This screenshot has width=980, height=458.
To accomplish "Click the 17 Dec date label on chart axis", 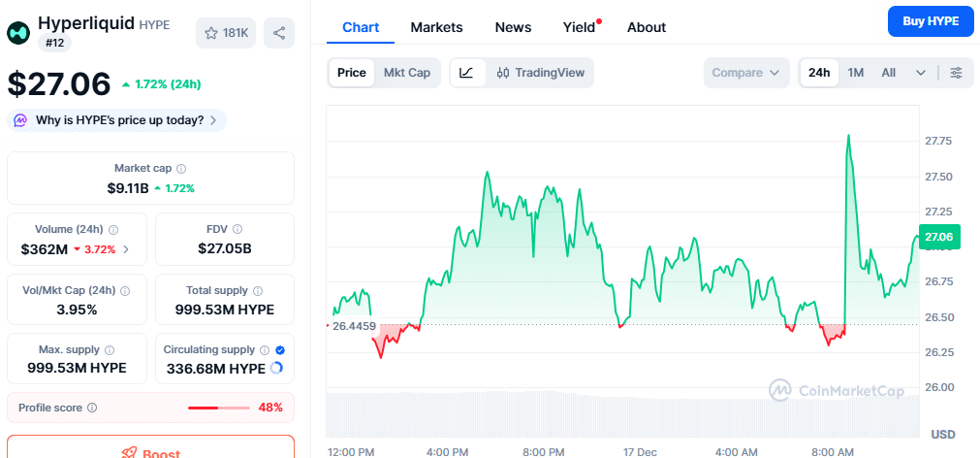I will [640, 452].
